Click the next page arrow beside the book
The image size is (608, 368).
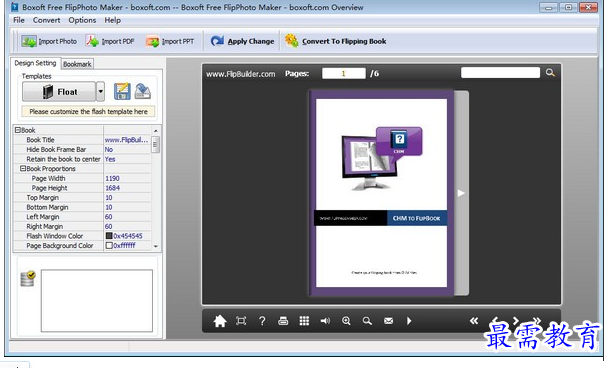(x=461, y=193)
